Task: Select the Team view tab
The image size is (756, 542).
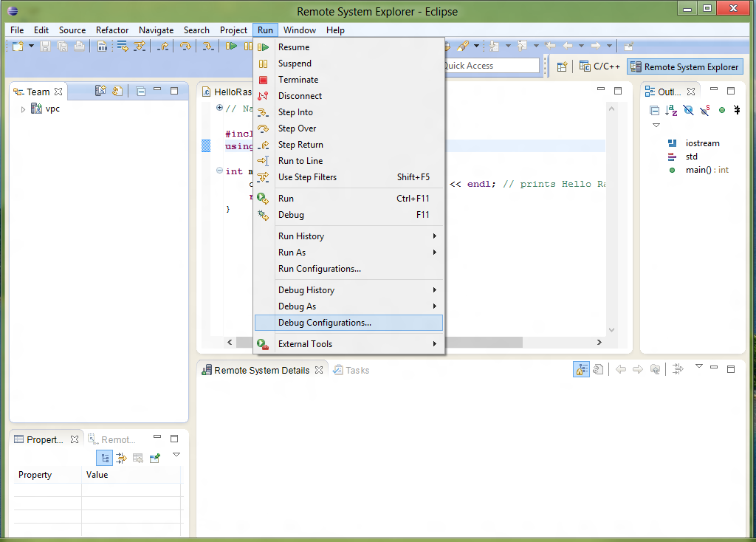Action: 38,92
